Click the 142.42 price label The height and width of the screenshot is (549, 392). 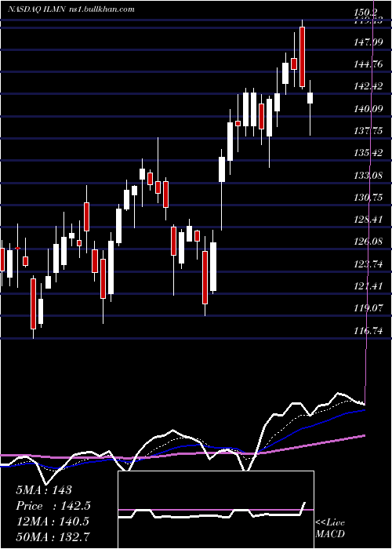[368, 86]
